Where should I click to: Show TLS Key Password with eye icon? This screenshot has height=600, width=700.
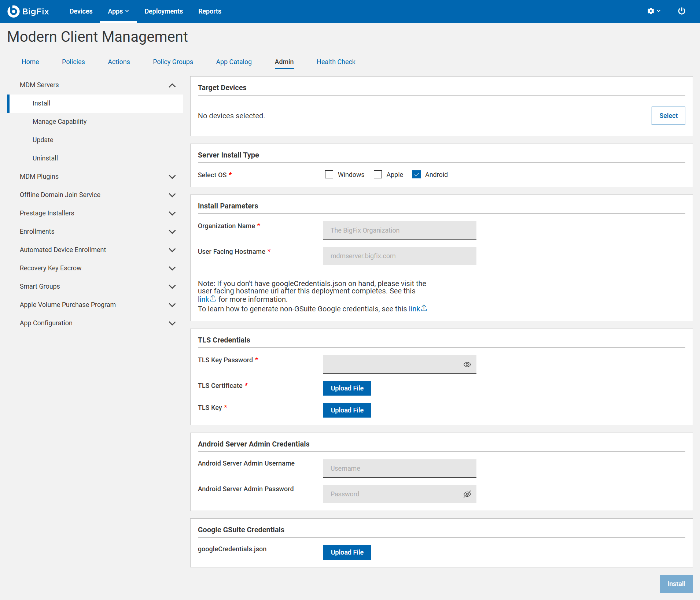pyautogui.click(x=467, y=364)
